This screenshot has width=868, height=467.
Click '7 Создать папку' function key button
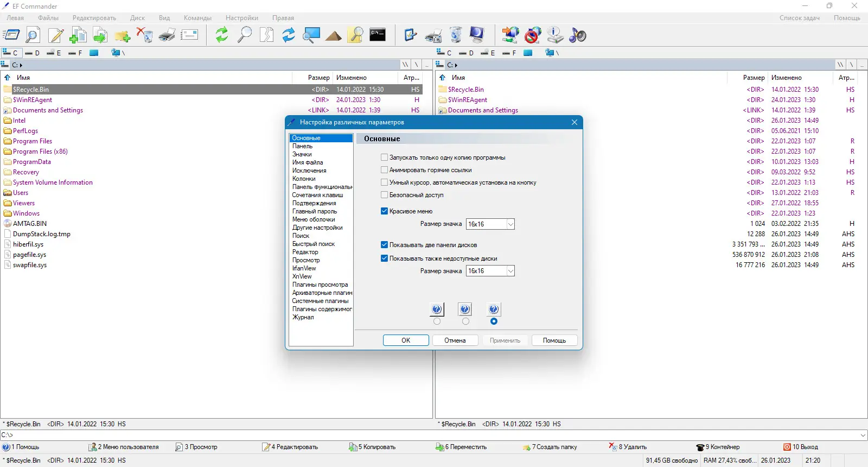[550, 447]
